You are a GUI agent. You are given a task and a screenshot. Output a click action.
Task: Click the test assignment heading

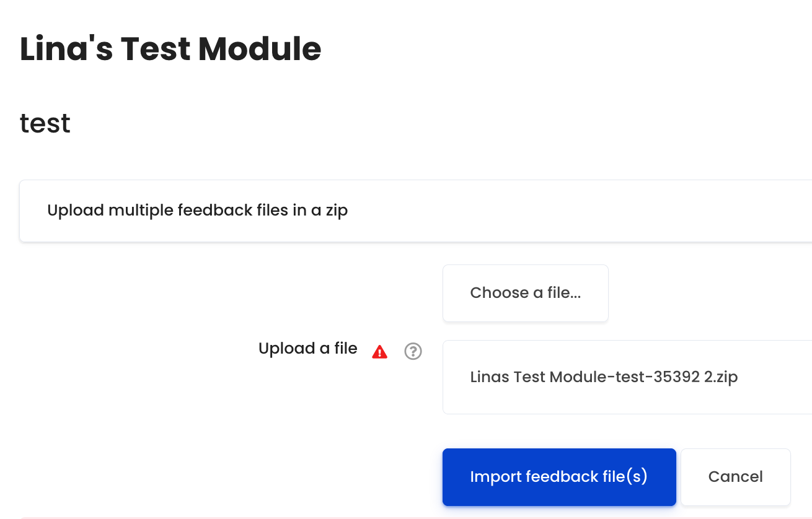45,123
